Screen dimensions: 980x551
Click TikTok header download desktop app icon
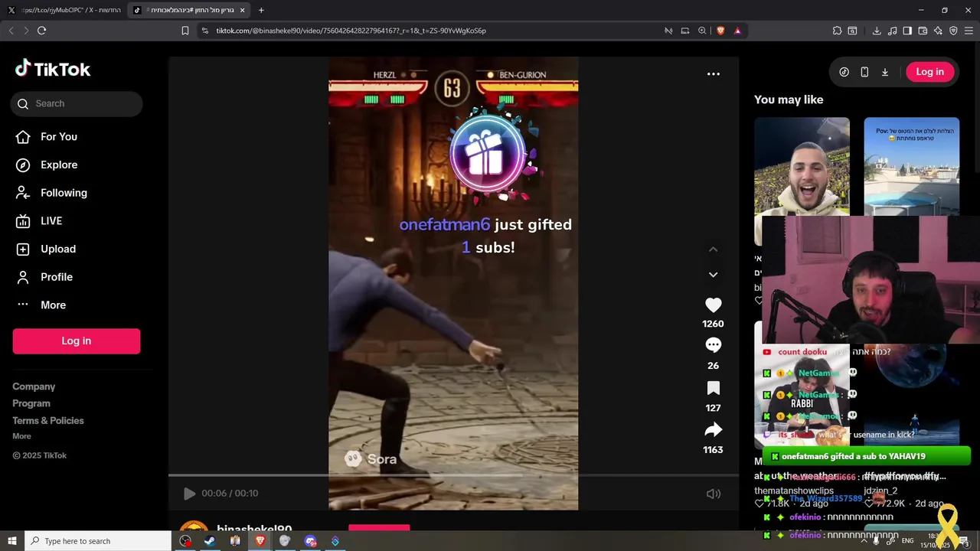(884, 72)
